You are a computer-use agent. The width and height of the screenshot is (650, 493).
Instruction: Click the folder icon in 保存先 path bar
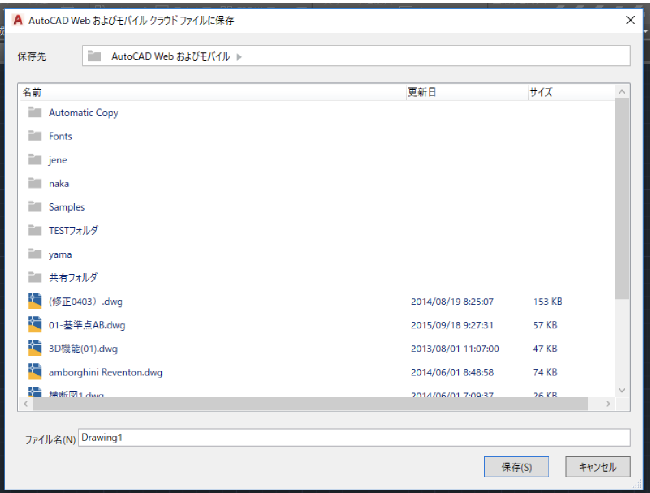[x=95, y=56]
